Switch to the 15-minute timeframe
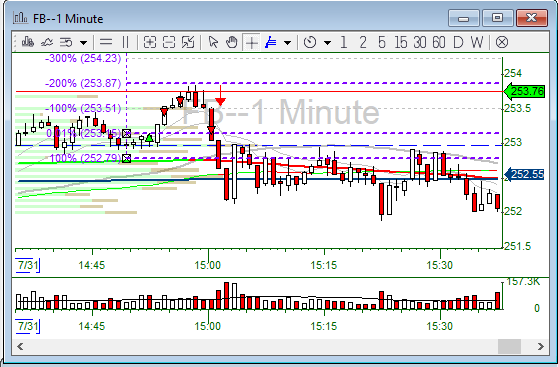The image size is (558, 367). (401, 42)
